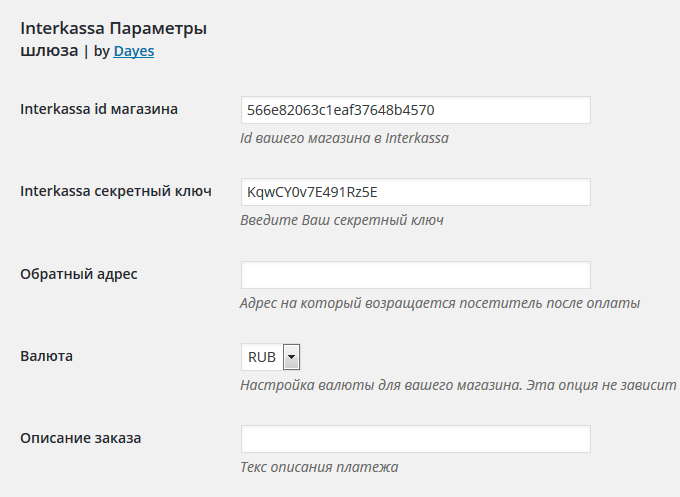This screenshot has width=680, height=497.
Task: Click the hint about return address after payment
Action: tap(440, 303)
